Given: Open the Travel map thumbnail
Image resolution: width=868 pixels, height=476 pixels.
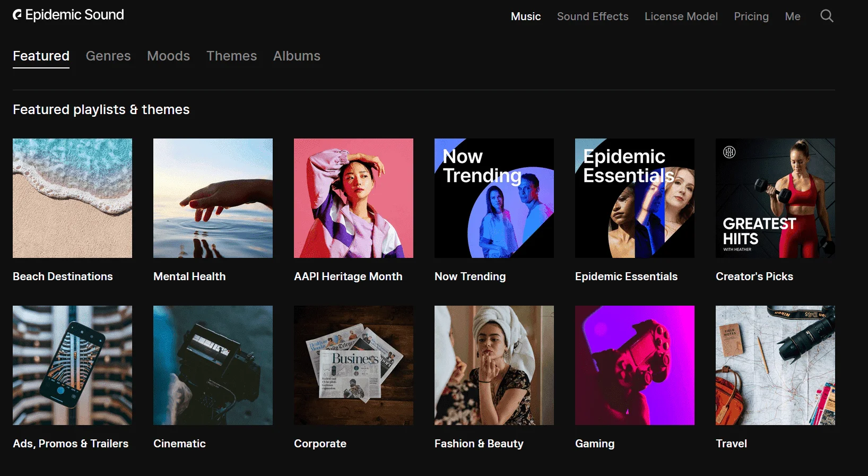Looking at the screenshot, I should pos(775,365).
